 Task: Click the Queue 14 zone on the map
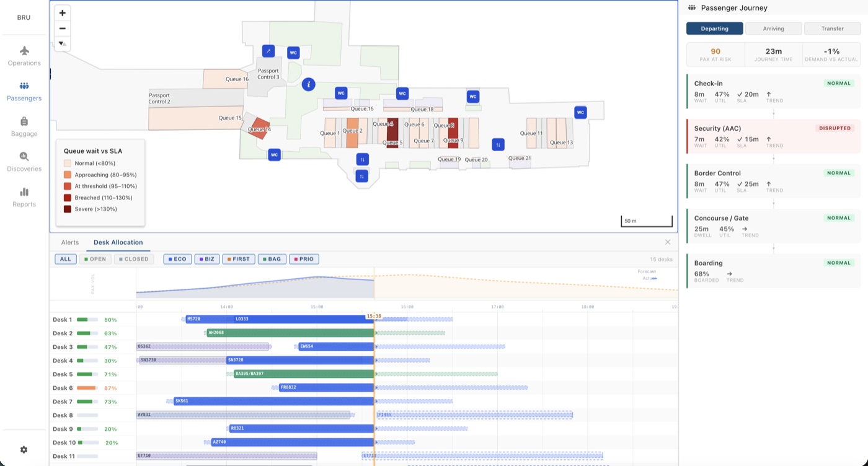point(260,128)
